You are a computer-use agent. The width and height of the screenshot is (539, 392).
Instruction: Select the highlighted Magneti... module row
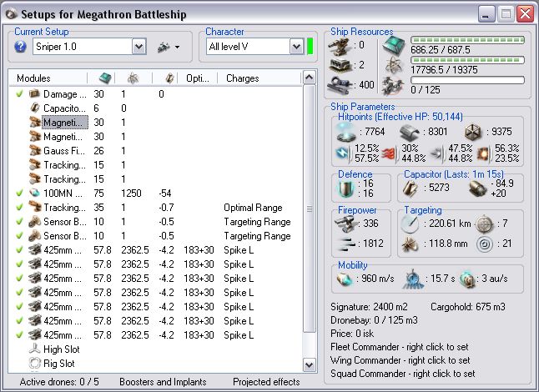coord(155,123)
